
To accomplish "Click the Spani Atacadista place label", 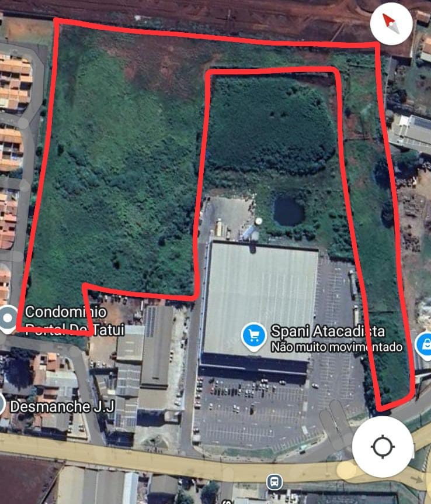I will [x=328, y=332].
